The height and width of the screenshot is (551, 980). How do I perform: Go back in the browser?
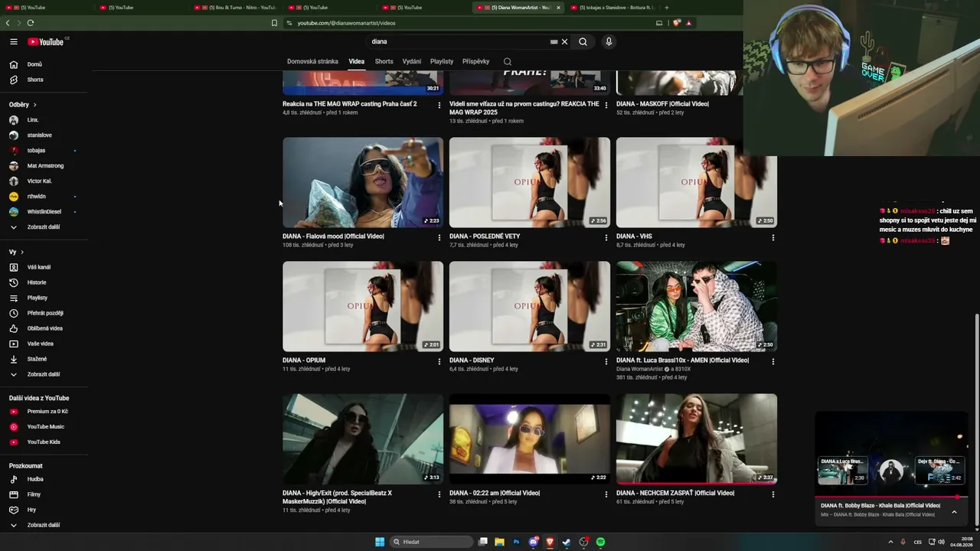coord(8,23)
